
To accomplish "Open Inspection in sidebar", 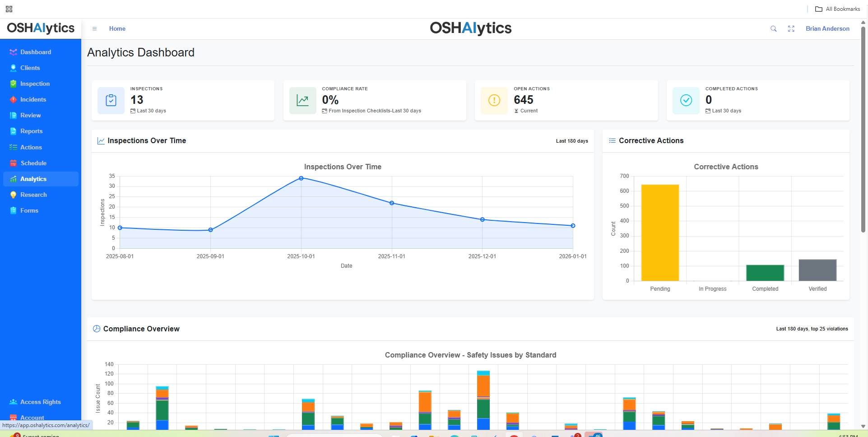I will coord(35,84).
